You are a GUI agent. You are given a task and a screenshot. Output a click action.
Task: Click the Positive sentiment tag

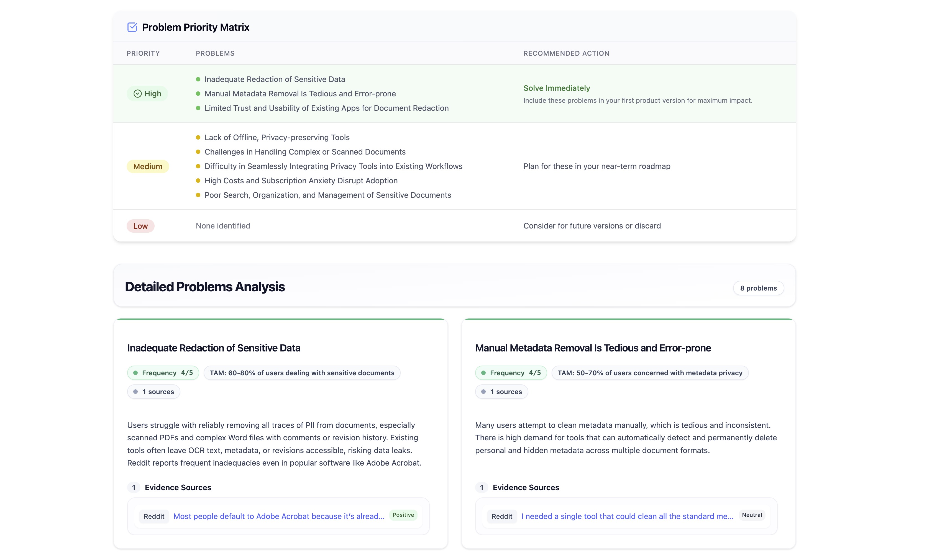403,515
